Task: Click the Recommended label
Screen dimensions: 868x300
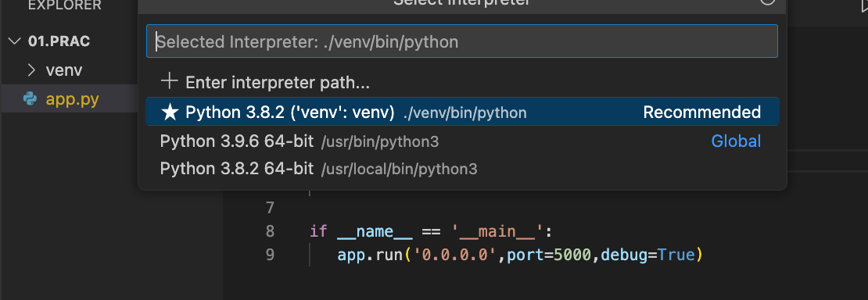Action: 702,112
